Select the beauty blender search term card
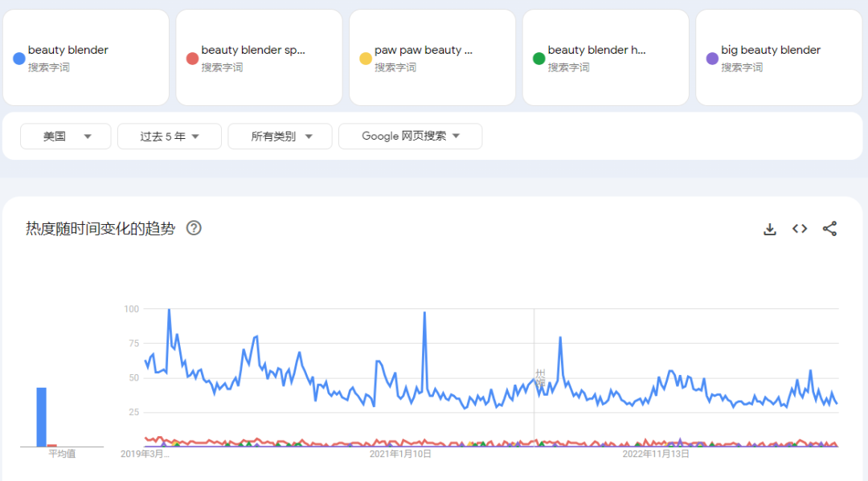Screen dimensions: 868x481 pos(86,58)
